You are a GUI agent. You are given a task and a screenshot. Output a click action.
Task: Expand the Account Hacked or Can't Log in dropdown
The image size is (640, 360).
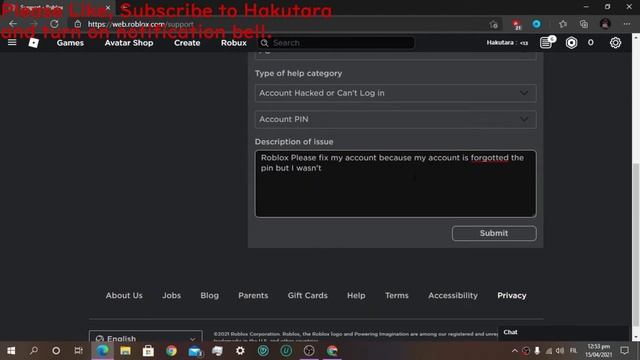pyautogui.click(x=396, y=93)
